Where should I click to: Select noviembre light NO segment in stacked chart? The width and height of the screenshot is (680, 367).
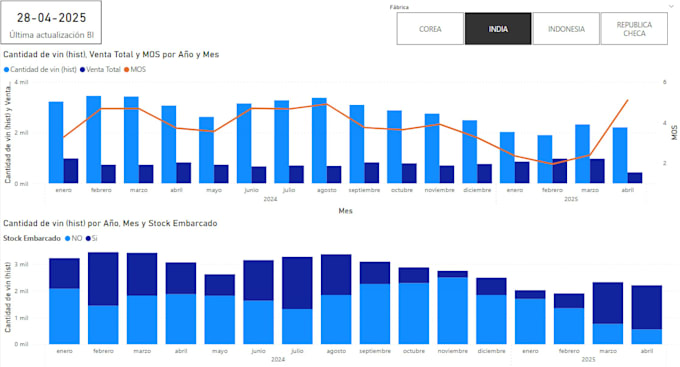(452, 311)
